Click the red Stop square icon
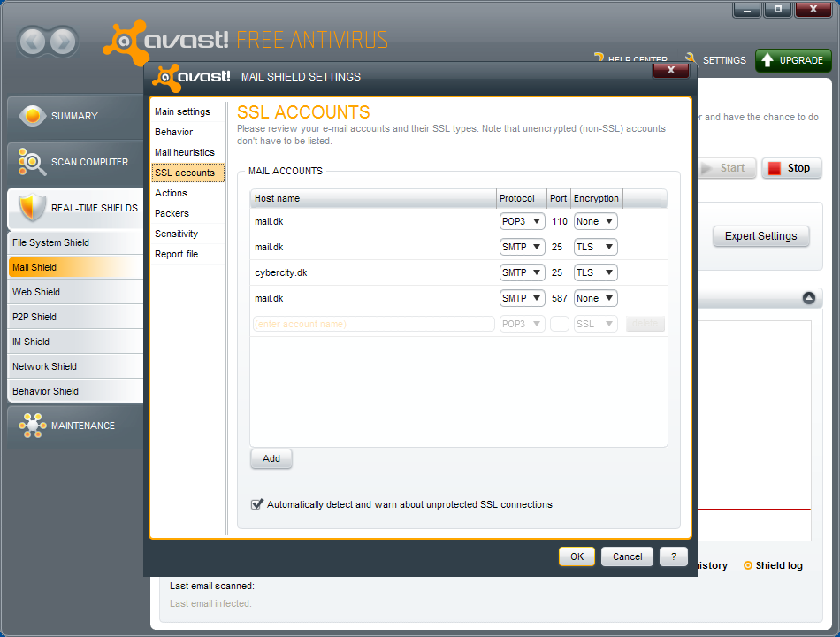Image resolution: width=840 pixels, height=637 pixels. pos(775,168)
